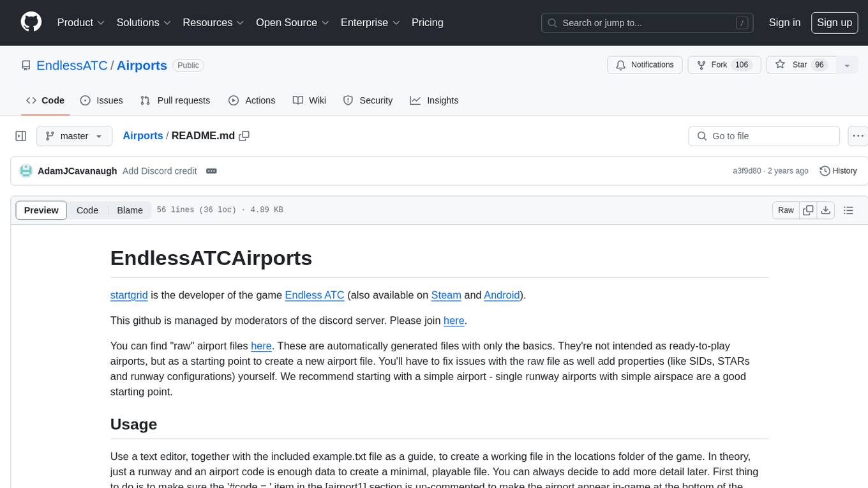Switch to the Insights tab
Screen dimensions: 868x488
pos(434,100)
